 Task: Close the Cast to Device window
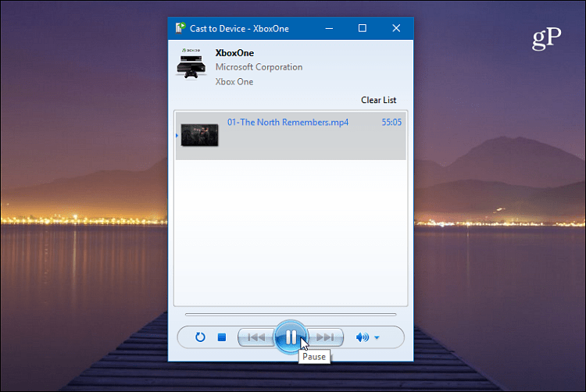[x=396, y=28]
